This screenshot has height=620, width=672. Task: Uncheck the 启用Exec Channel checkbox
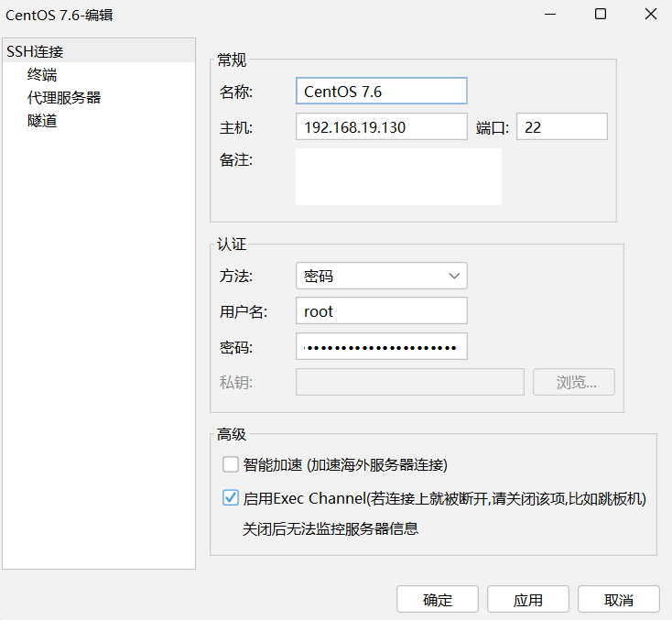pyautogui.click(x=231, y=498)
